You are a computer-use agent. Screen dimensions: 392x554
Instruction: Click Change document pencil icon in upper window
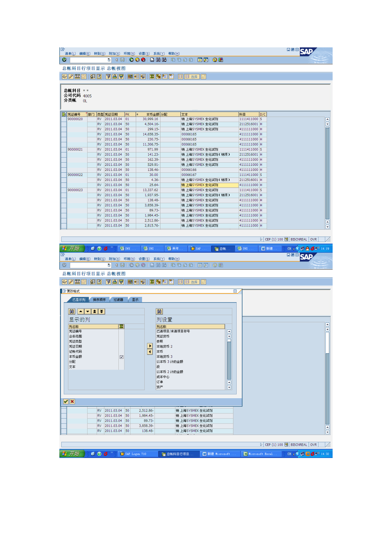coord(71,76)
